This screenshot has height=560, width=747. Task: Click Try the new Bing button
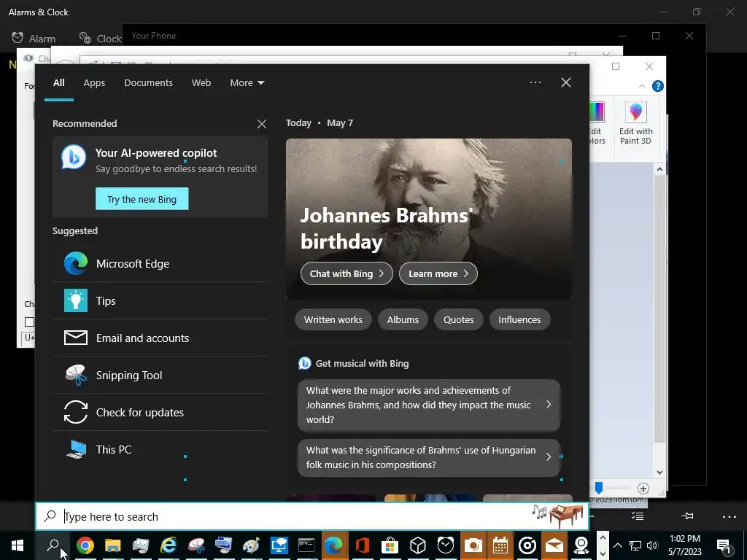click(x=142, y=199)
